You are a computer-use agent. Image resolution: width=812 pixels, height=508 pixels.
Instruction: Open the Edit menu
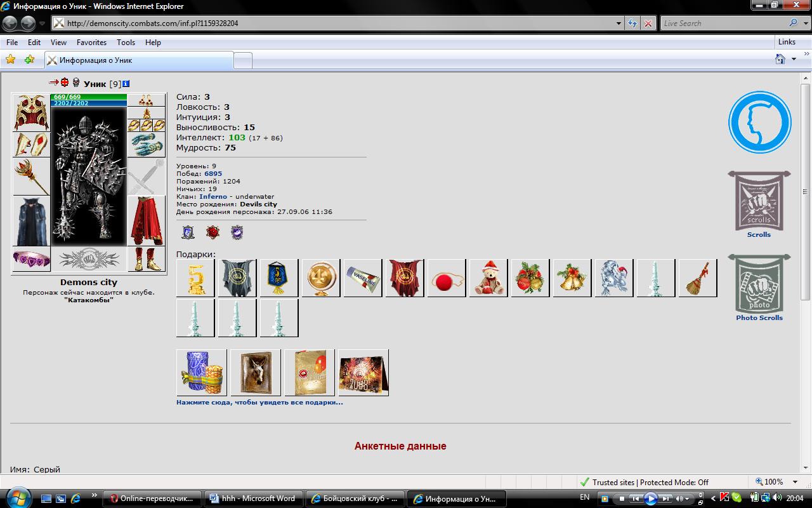tap(34, 43)
